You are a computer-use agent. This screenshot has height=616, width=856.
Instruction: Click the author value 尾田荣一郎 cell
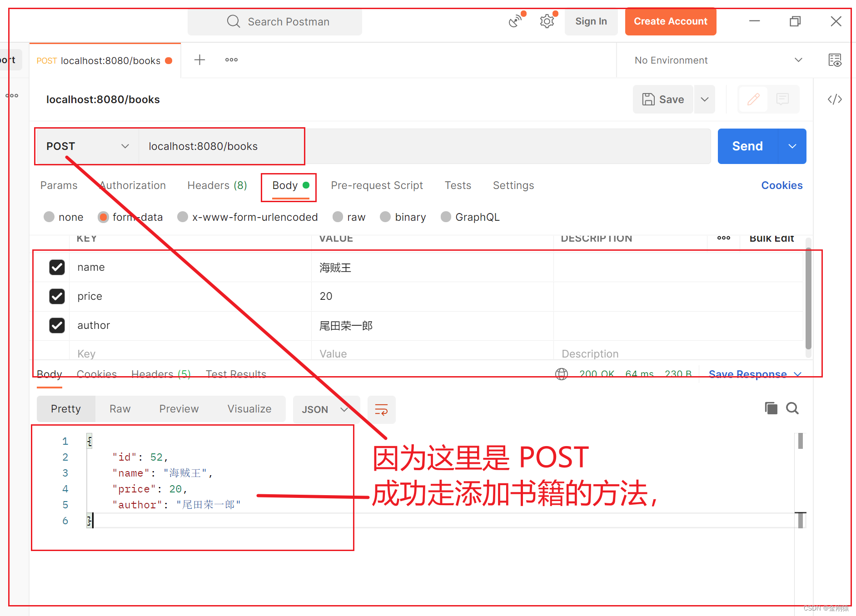click(432, 325)
